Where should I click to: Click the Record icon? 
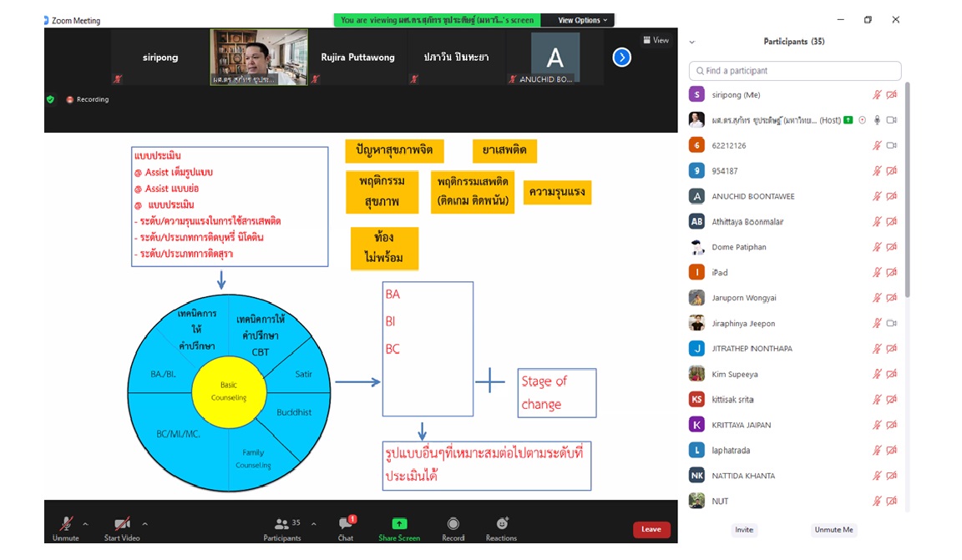pyautogui.click(x=453, y=524)
